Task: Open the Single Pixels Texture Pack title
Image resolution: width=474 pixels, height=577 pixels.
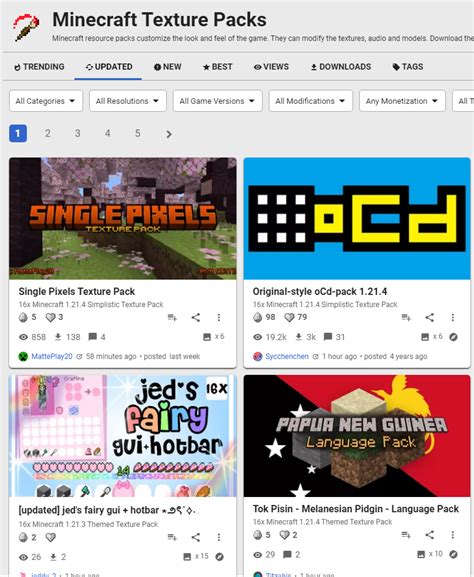Action: (77, 291)
